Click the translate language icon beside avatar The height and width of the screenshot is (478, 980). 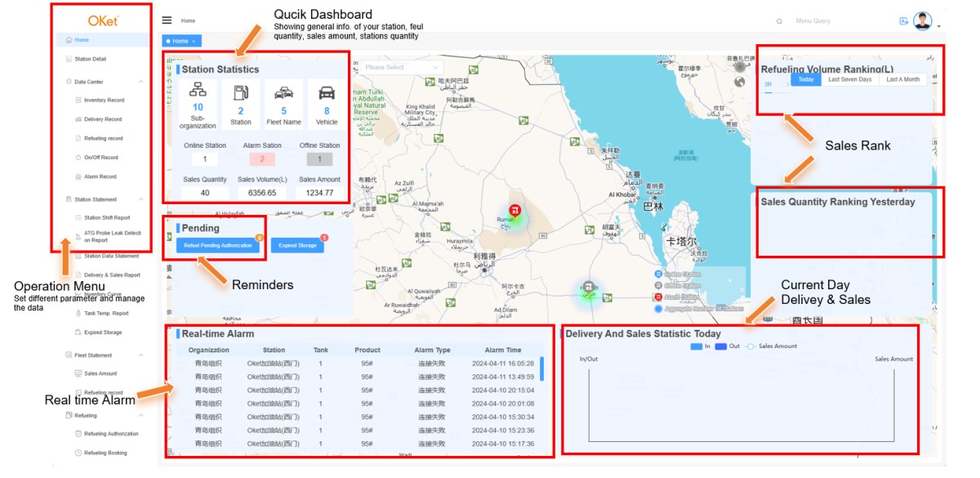pyautogui.click(x=903, y=21)
